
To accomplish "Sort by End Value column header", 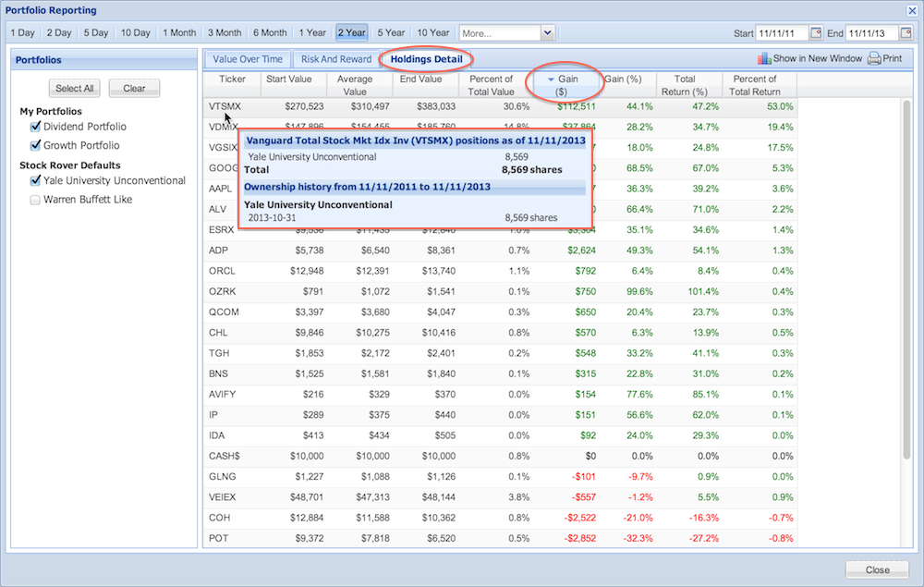I will 425,85.
